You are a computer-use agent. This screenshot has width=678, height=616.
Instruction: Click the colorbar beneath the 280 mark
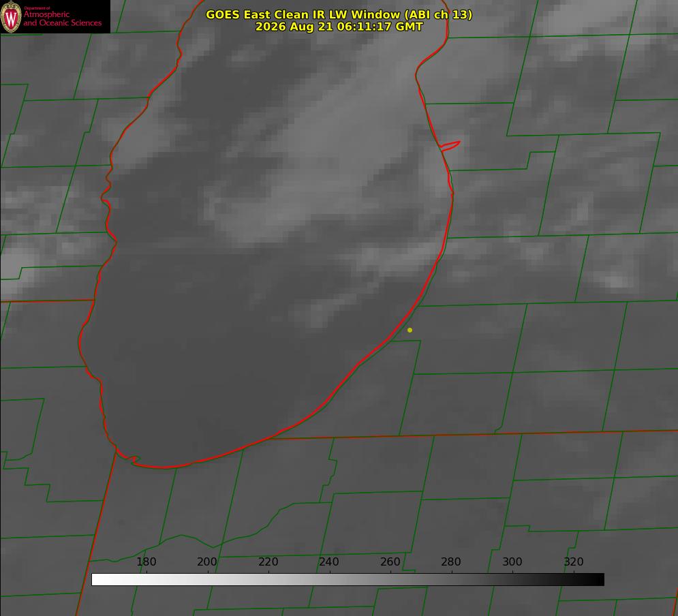[452, 580]
